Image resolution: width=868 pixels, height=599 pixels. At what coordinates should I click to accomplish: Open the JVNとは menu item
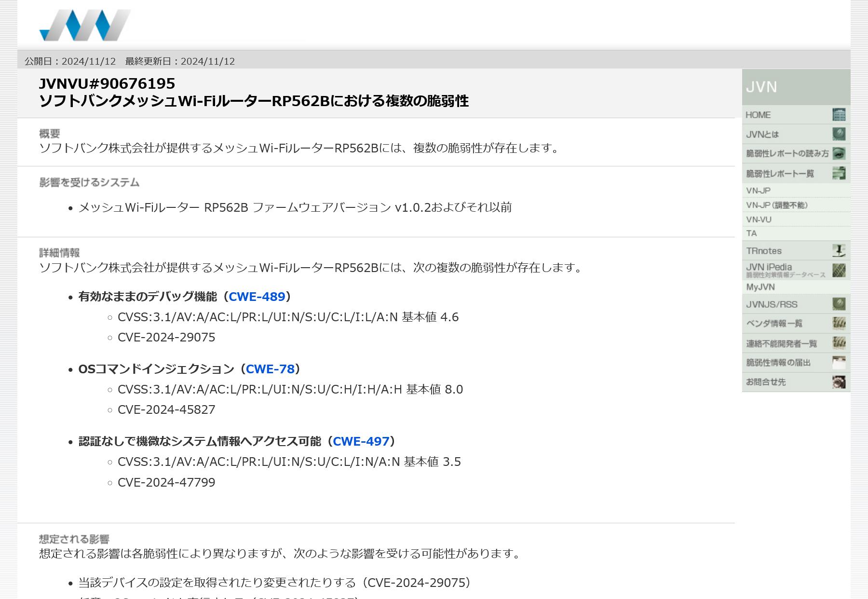click(x=796, y=134)
